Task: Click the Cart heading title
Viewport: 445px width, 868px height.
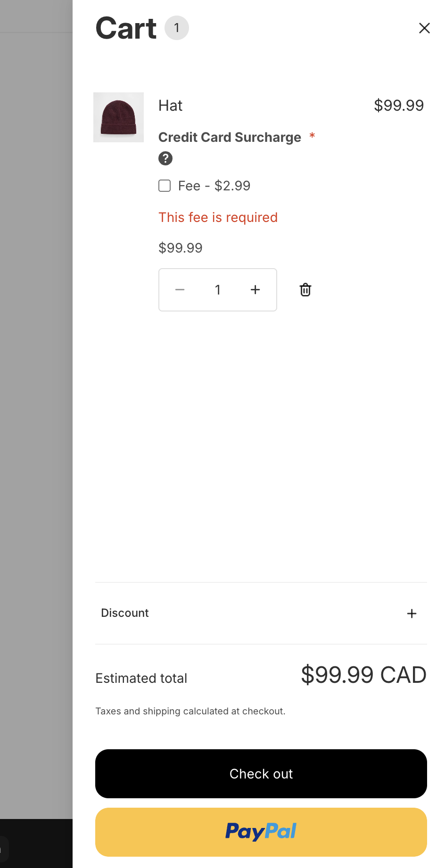Action: click(126, 28)
